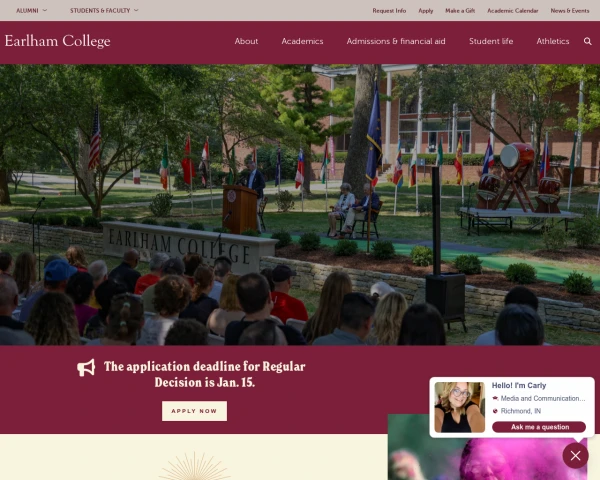The image size is (600, 480).
Task: Click the Media and Communication major icon
Action: pos(495,398)
